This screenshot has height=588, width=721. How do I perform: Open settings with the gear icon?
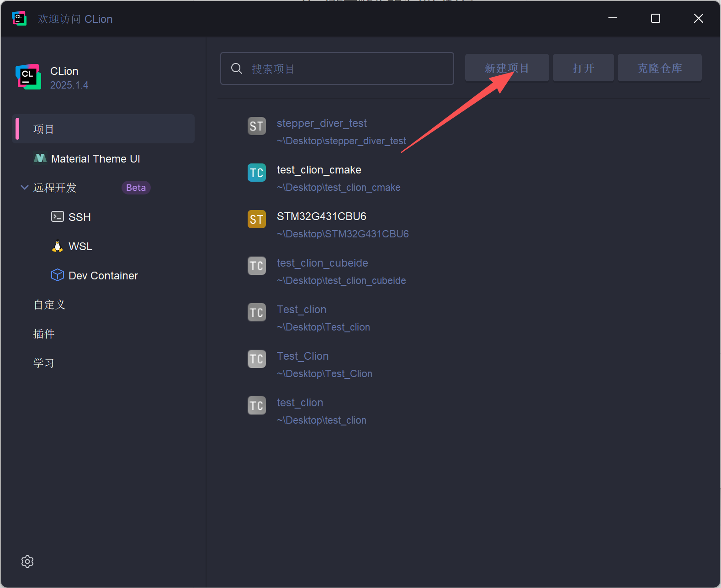tap(27, 562)
